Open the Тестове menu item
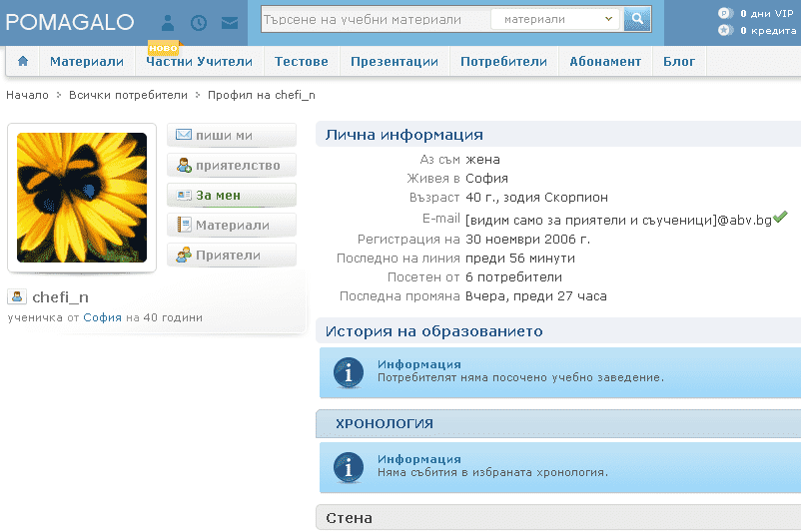Viewport: 801px width, 532px height. (302, 61)
